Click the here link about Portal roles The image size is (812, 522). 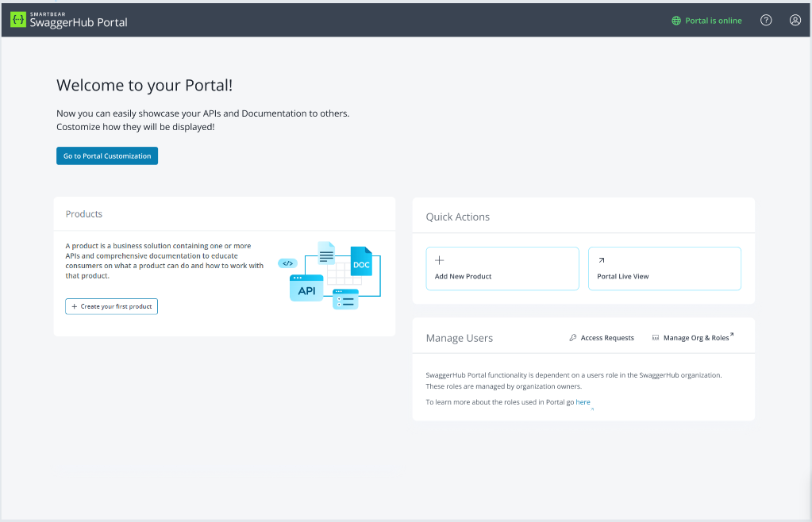[x=583, y=402]
